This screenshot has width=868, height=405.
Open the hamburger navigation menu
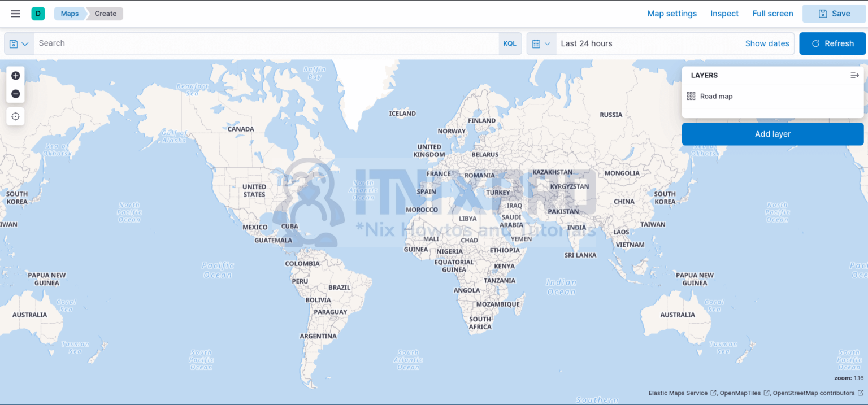click(x=15, y=14)
